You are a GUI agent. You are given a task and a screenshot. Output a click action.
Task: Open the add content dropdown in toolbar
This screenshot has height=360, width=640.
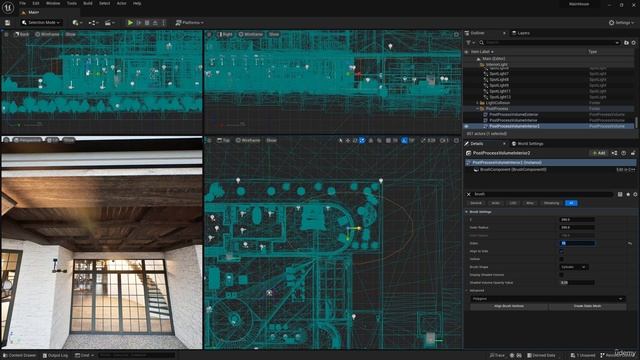[77, 23]
